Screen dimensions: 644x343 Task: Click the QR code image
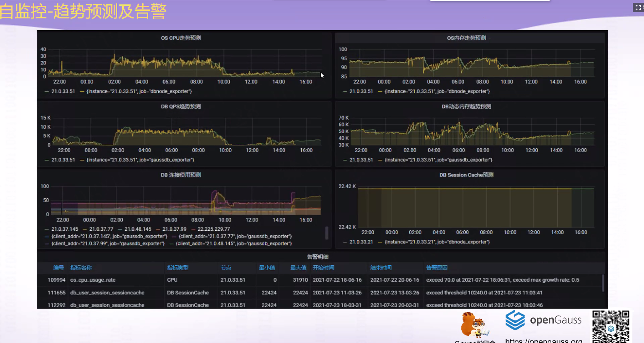[x=611, y=326]
